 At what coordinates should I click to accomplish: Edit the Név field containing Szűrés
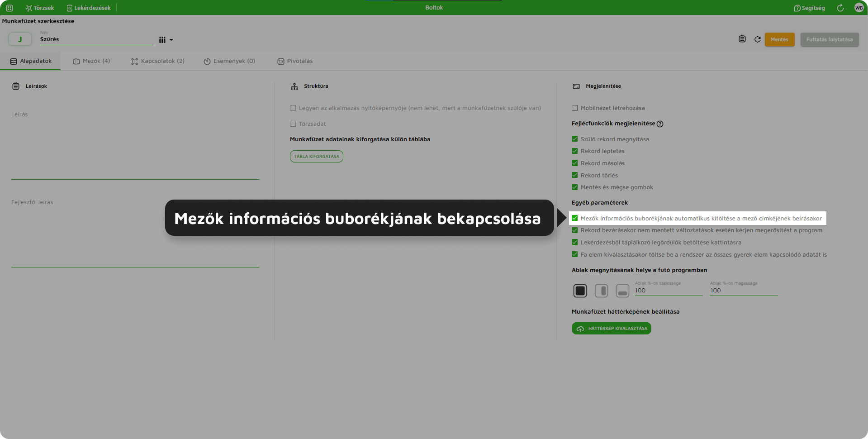pos(96,39)
